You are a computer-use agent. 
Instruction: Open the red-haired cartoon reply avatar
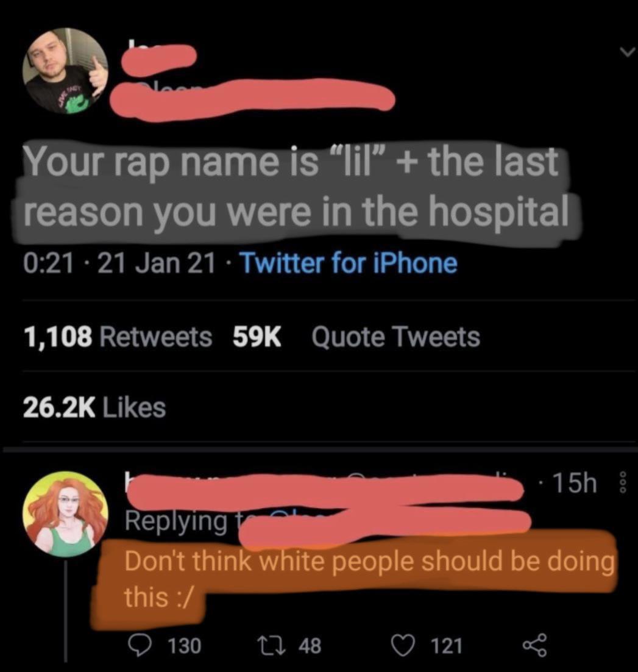coord(65,513)
